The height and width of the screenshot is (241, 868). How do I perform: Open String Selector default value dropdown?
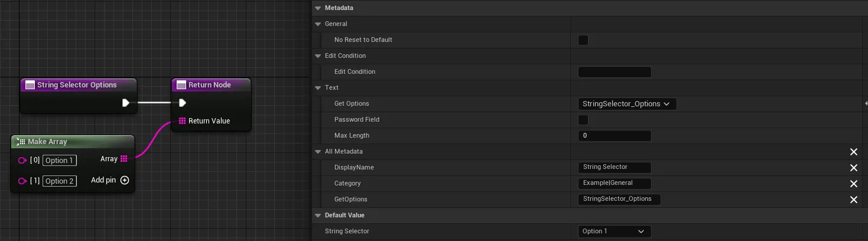(x=614, y=232)
